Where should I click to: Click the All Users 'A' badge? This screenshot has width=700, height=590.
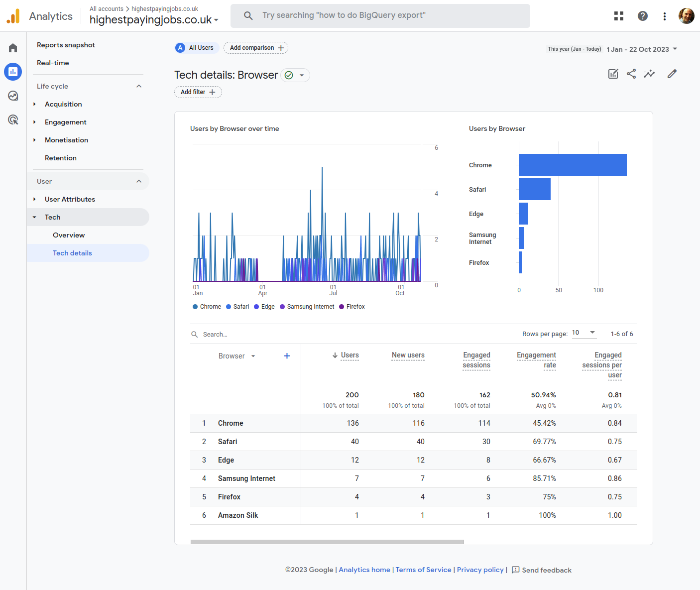[x=180, y=48]
